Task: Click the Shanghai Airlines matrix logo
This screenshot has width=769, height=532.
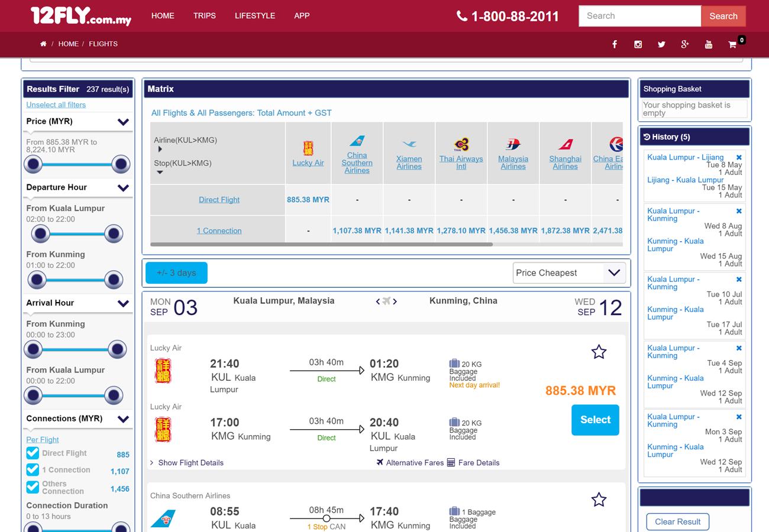Action: tap(565, 144)
